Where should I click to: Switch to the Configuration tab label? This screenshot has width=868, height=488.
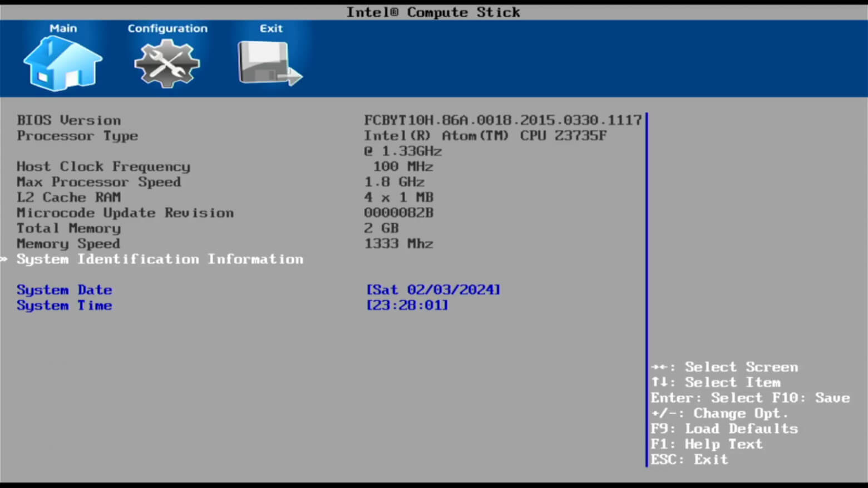click(167, 28)
